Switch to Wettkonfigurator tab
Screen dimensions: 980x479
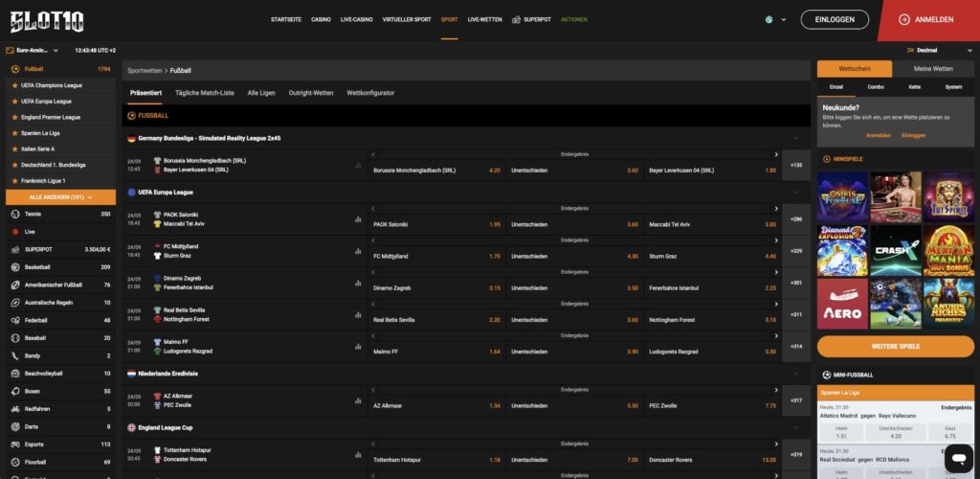click(x=370, y=93)
